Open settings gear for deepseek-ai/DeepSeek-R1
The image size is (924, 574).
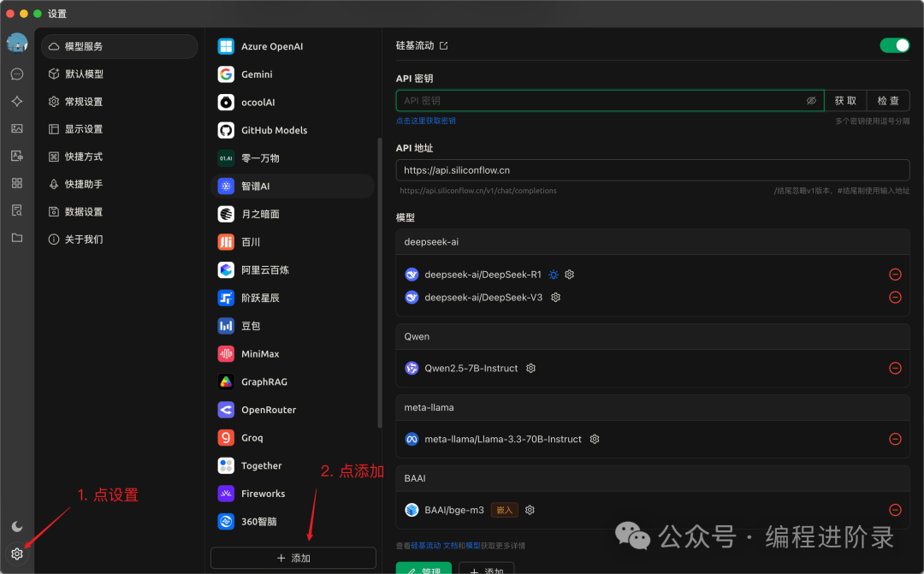point(569,274)
